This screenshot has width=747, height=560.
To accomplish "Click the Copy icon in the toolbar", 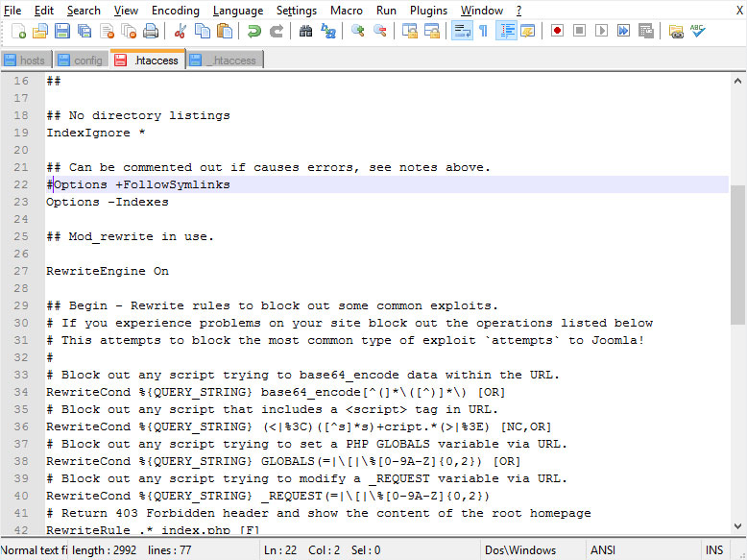I will tap(203, 31).
